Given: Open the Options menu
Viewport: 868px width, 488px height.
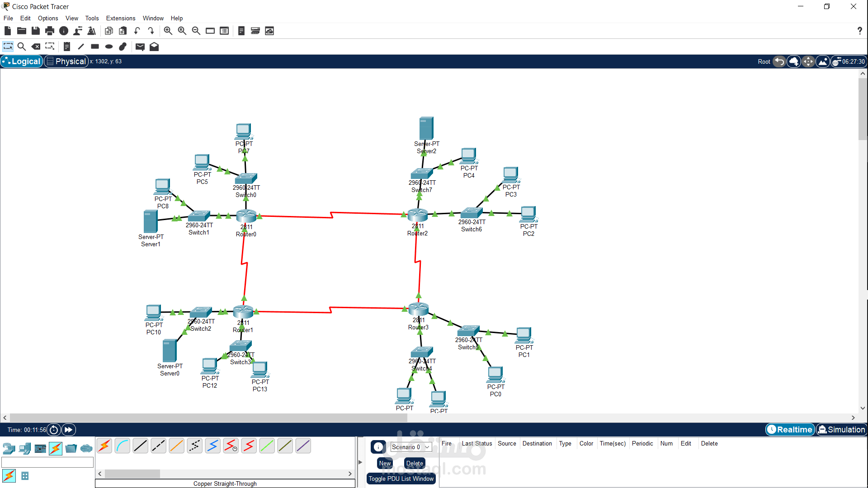Looking at the screenshot, I should pyautogui.click(x=48, y=18).
